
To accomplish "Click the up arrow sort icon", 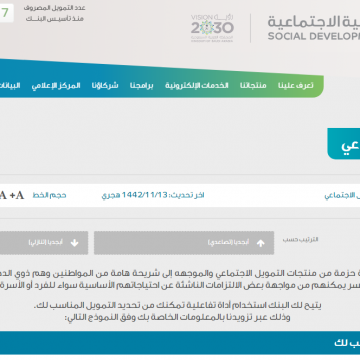I will tap(261, 243).
